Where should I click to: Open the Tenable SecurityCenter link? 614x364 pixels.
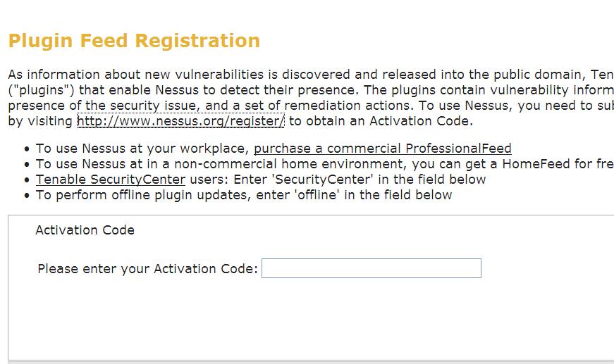111,180
